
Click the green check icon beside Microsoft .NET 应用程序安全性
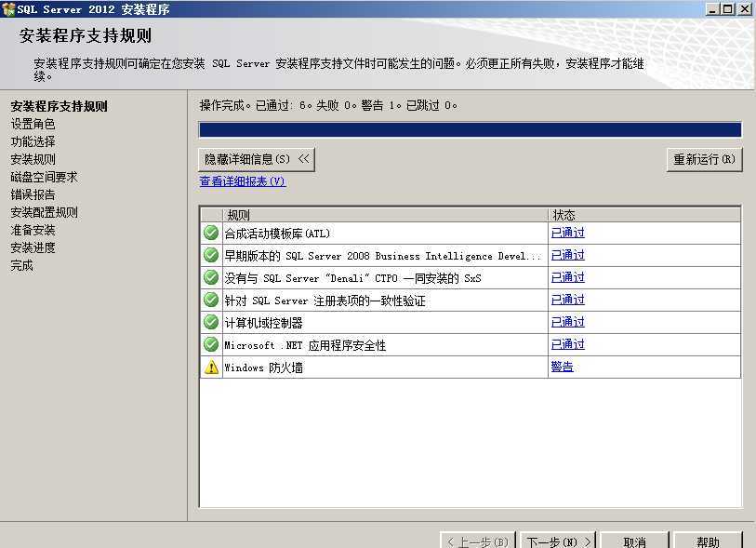pyautogui.click(x=211, y=344)
